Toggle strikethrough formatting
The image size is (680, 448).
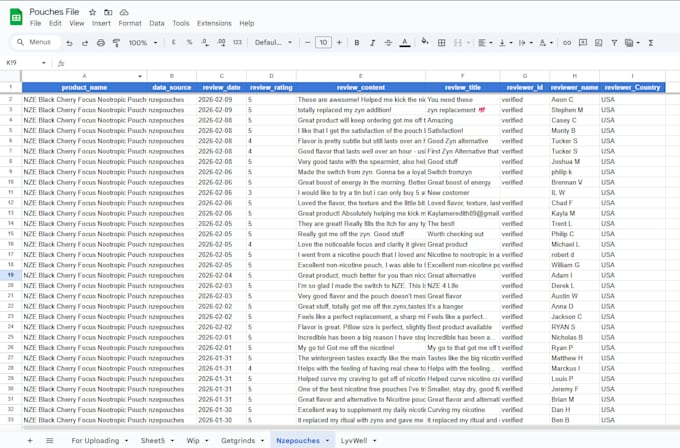pos(388,43)
